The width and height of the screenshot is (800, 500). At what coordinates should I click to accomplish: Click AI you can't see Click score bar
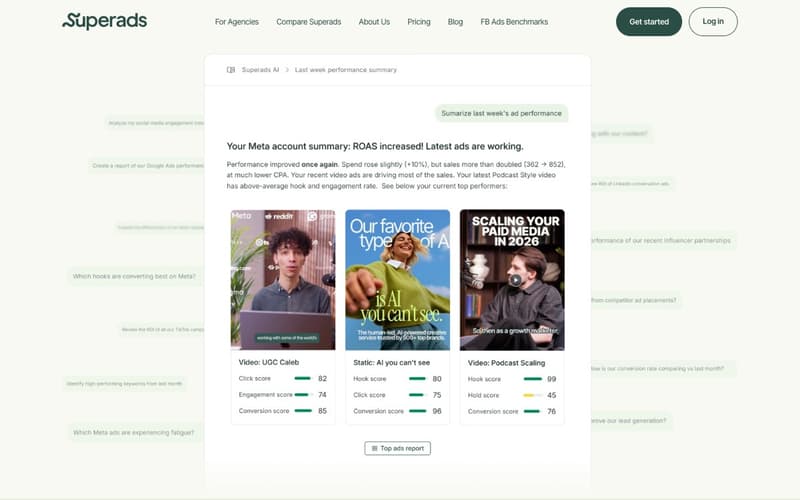[x=417, y=395]
